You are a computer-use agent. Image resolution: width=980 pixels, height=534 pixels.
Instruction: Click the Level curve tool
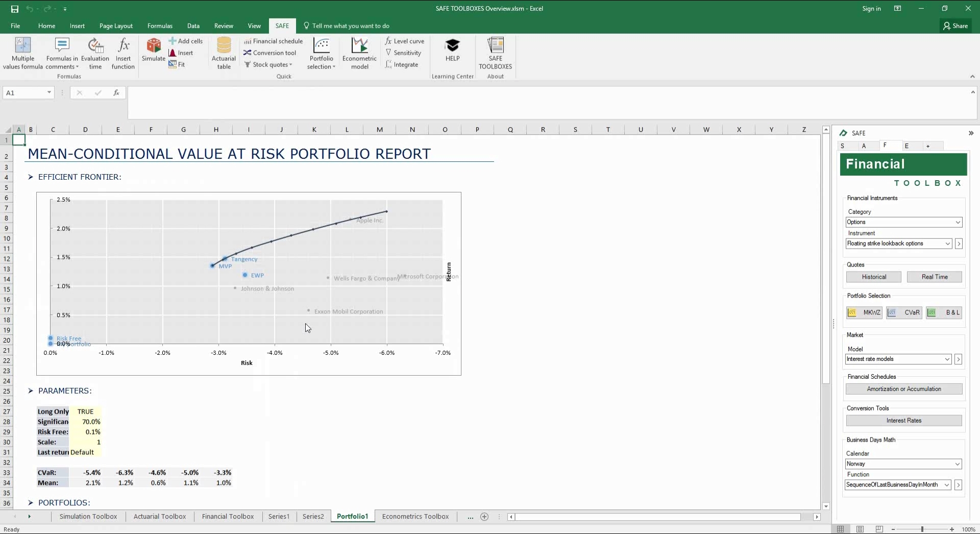(405, 41)
